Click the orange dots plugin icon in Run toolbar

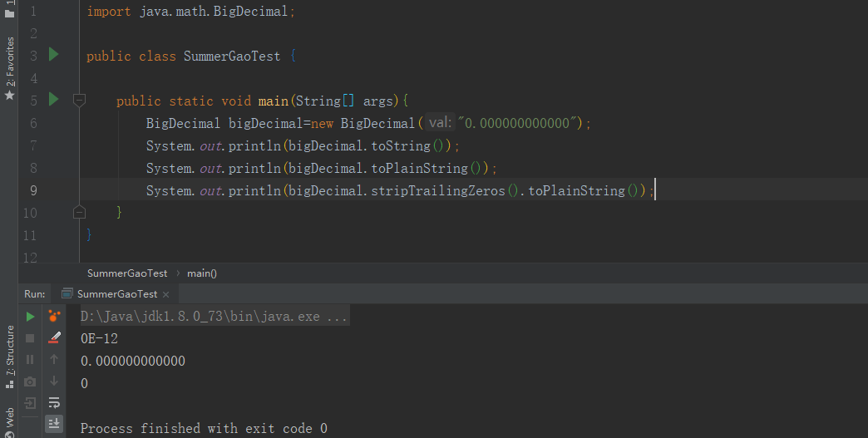pos(54,316)
